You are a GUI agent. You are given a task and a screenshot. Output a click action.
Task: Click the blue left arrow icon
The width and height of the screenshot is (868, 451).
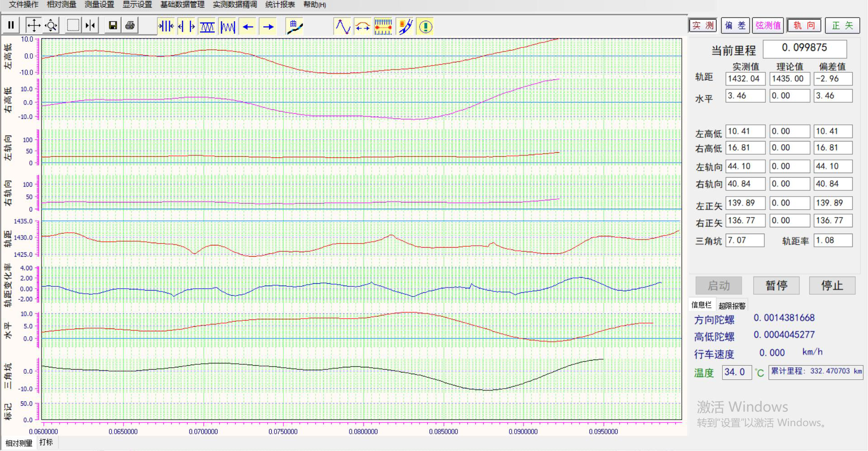point(248,26)
